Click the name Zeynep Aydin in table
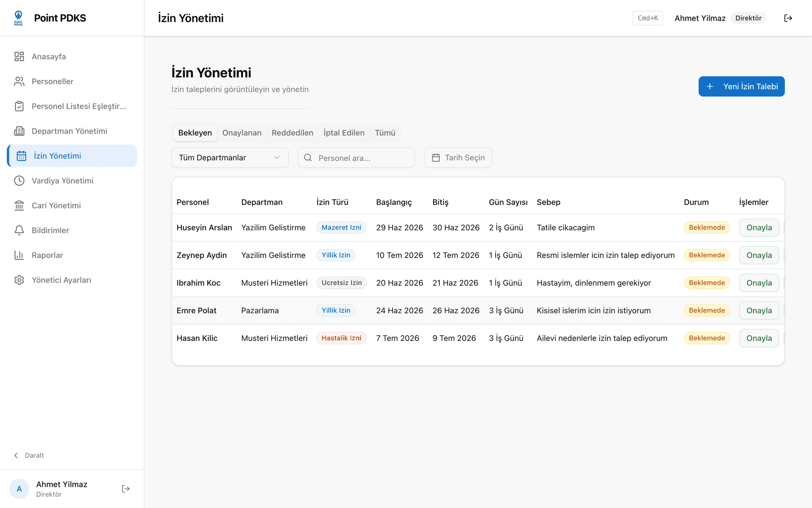Viewport: 812px width, 508px height. click(x=202, y=255)
